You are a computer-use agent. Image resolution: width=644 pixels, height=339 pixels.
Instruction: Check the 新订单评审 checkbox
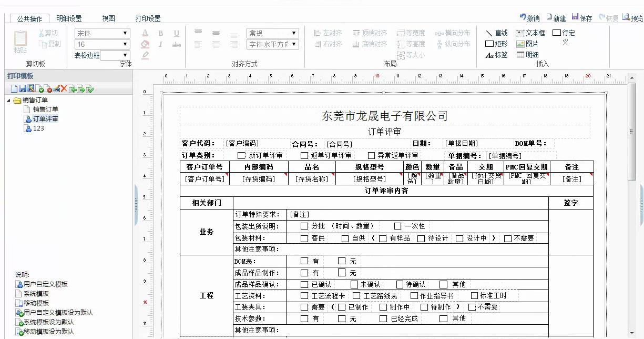pyautogui.click(x=241, y=156)
